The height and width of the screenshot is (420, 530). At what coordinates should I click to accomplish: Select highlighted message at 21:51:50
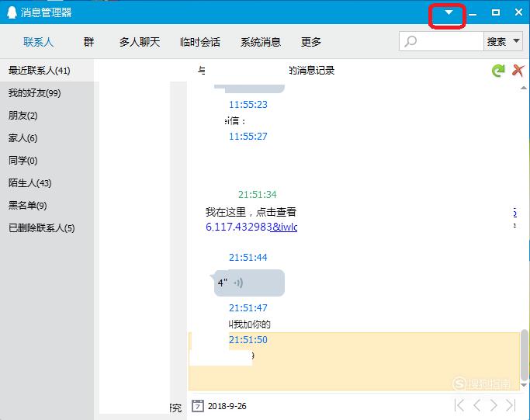coord(354,361)
